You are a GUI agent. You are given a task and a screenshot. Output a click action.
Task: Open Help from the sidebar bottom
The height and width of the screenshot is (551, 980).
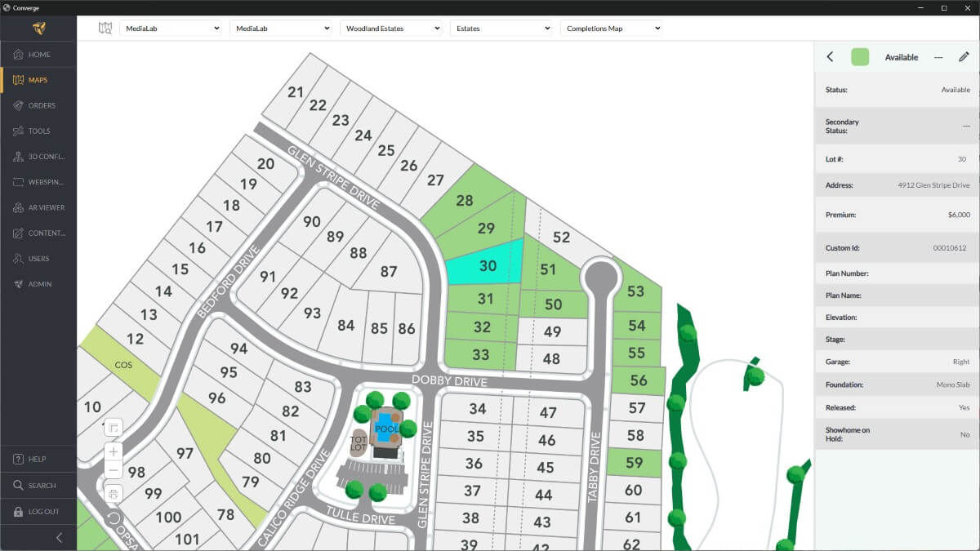pos(37,460)
